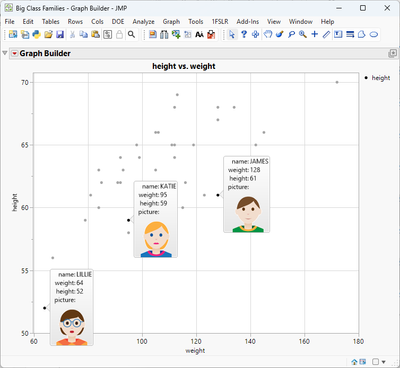Viewport: 400px width, 368px height.
Task: Collapse the Graph Builder outline disclosure triangle
Action: point(5,53)
